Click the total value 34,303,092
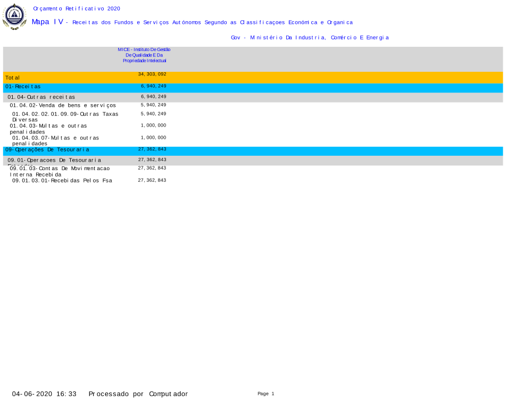Viewport: 532px width, 411px height. coord(152,74)
